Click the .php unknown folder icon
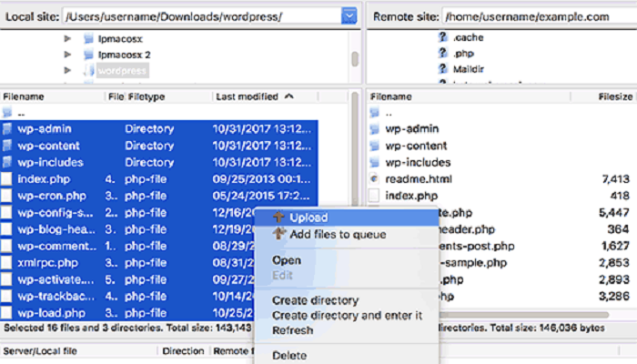This screenshot has width=637, height=364. (442, 53)
